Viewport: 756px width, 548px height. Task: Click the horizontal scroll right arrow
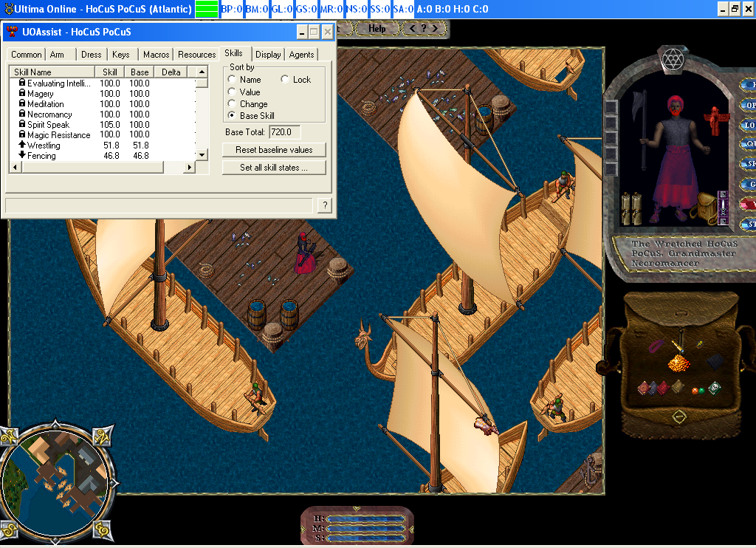190,167
